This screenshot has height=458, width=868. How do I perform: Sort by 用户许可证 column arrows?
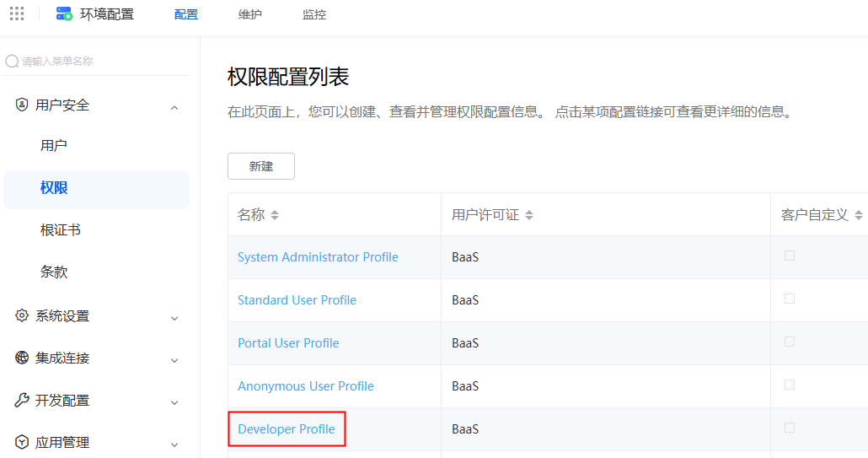coord(529,215)
